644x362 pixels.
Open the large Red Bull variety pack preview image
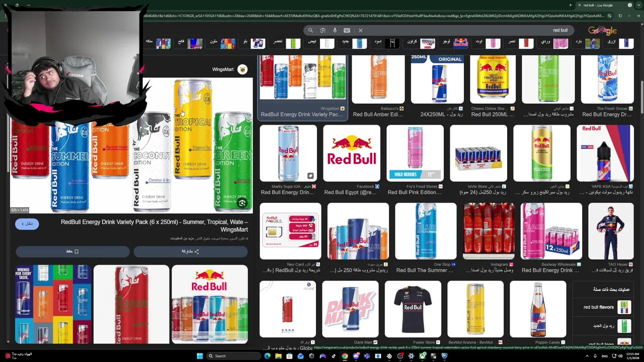click(131, 146)
